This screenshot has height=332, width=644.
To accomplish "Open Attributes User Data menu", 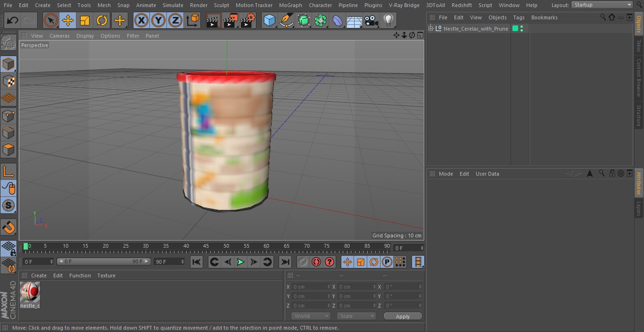I will [x=487, y=174].
